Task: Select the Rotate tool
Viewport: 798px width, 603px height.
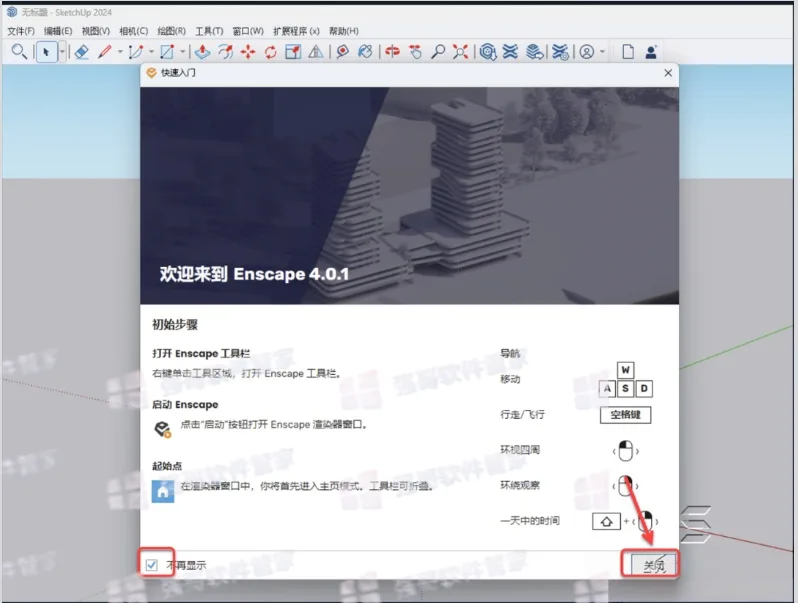Action: tap(270, 52)
